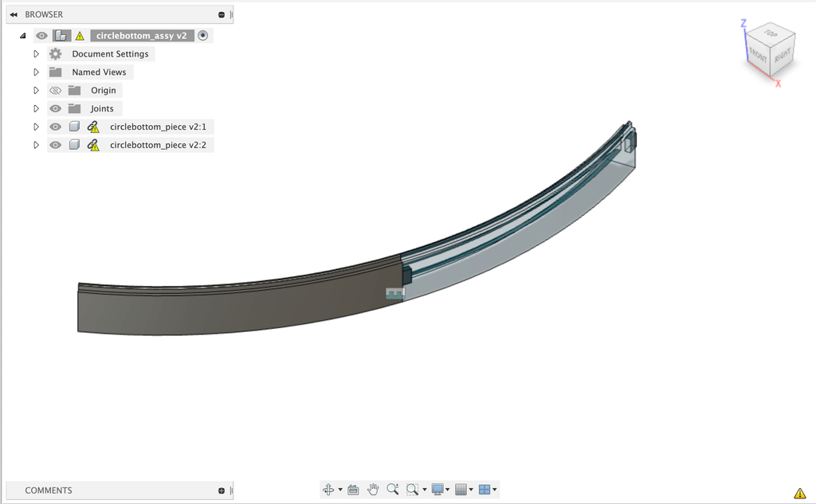The height and width of the screenshot is (504, 816).
Task: Open the Display Settings dropdown arrow
Action: point(448,490)
